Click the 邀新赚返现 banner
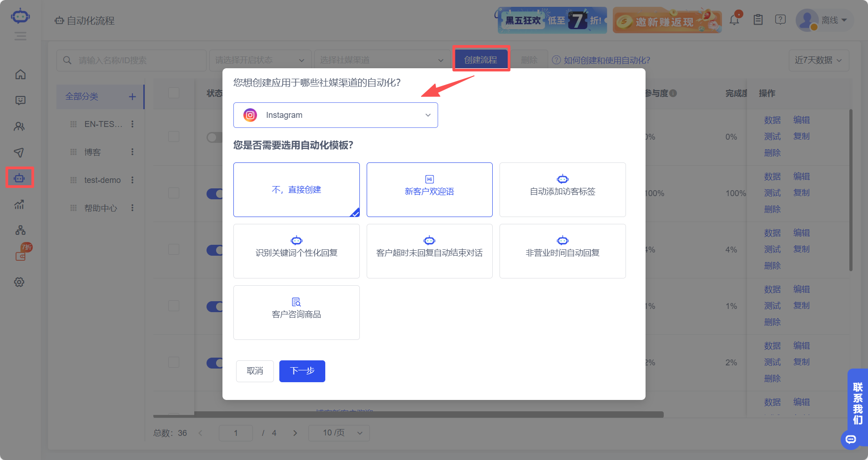The image size is (868, 460). [667, 20]
